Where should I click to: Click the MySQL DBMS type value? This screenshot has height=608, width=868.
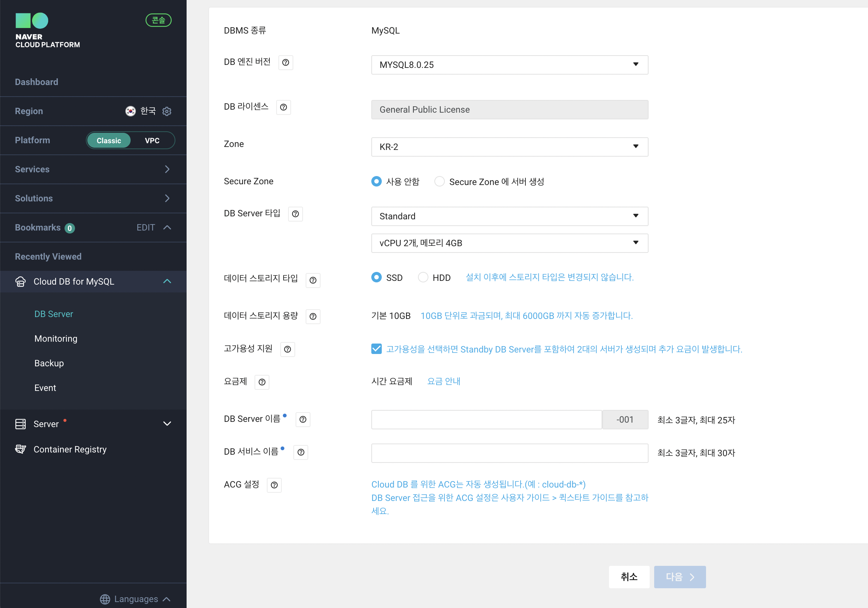[385, 31]
